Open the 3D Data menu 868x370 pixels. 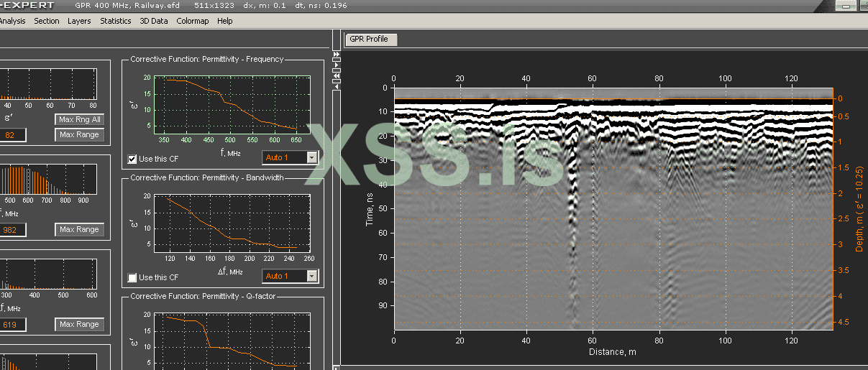point(154,21)
